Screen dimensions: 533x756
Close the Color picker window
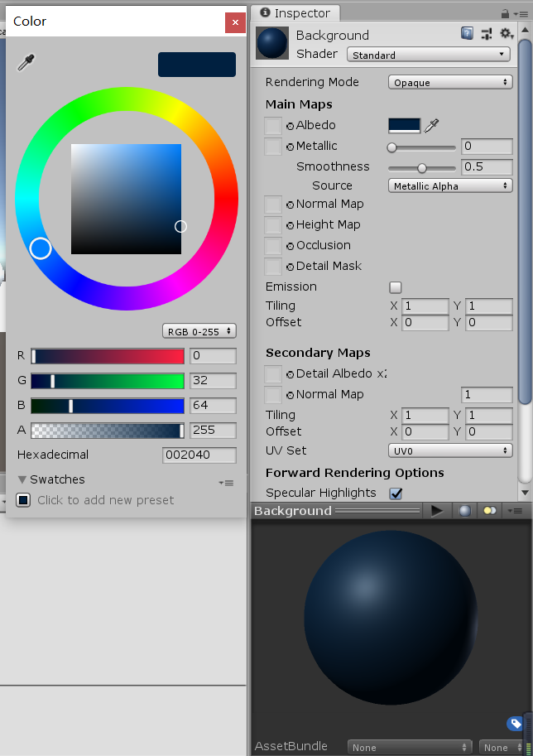click(x=235, y=22)
